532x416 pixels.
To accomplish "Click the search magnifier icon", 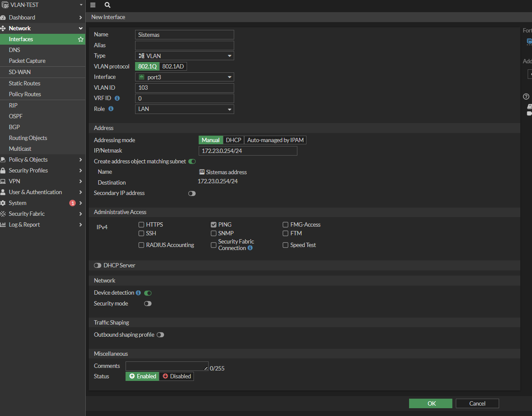I will pyautogui.click(x=107, y=5).
